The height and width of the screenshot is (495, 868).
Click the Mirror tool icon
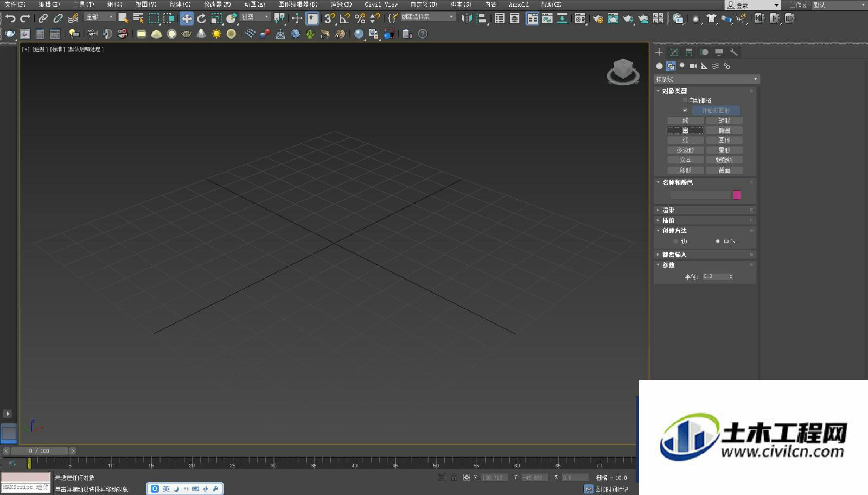click(x=466, y=18)
